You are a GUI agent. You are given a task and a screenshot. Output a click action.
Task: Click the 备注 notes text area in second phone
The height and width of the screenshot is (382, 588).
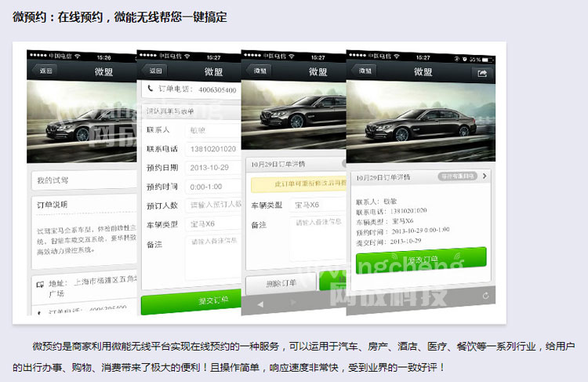(213, 255)
